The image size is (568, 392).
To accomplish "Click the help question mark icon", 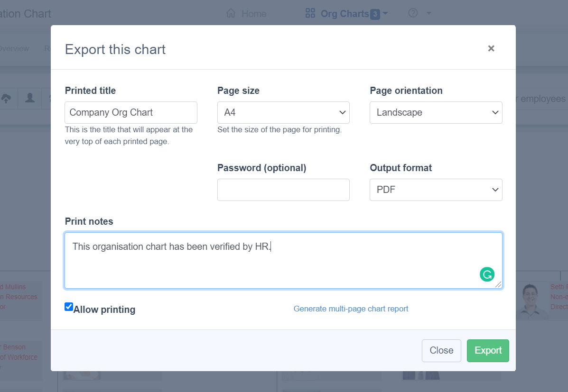I will 413,13.
